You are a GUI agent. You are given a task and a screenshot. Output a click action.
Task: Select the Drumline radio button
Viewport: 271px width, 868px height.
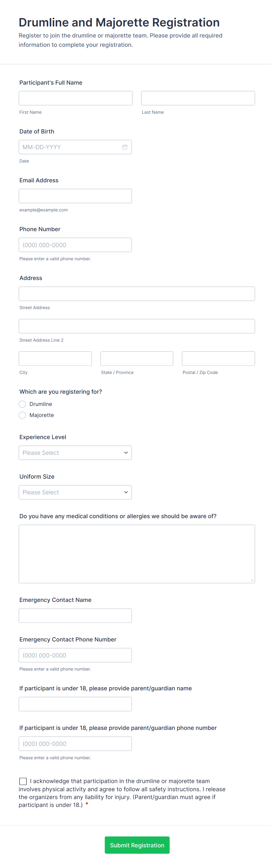(x=22, y=404)
